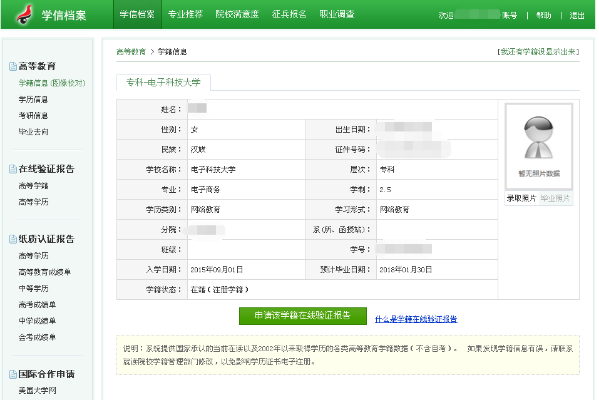Viewport: 599px width, 400px height.
Task: Click the 我还有学籍没显示出来 link
Action: pos(538,52)
